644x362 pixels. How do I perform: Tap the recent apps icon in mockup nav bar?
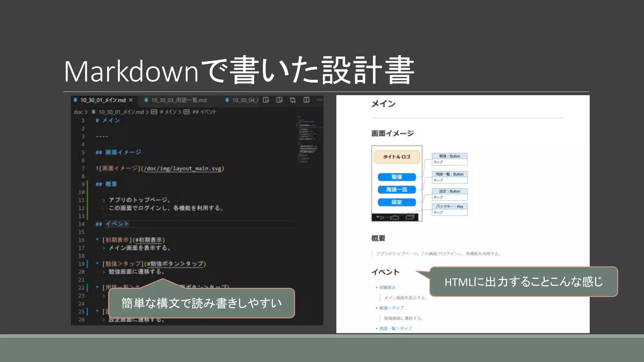click(x=410, y=217)
